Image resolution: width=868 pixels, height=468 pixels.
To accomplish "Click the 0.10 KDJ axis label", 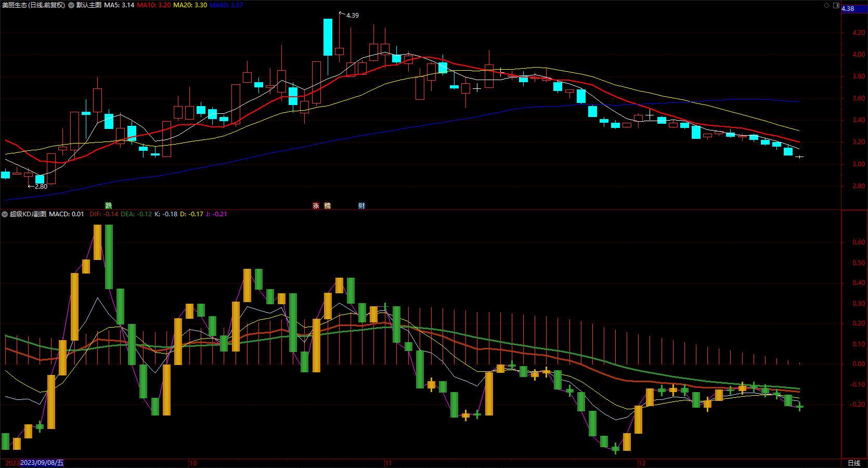I will [859, 344].
